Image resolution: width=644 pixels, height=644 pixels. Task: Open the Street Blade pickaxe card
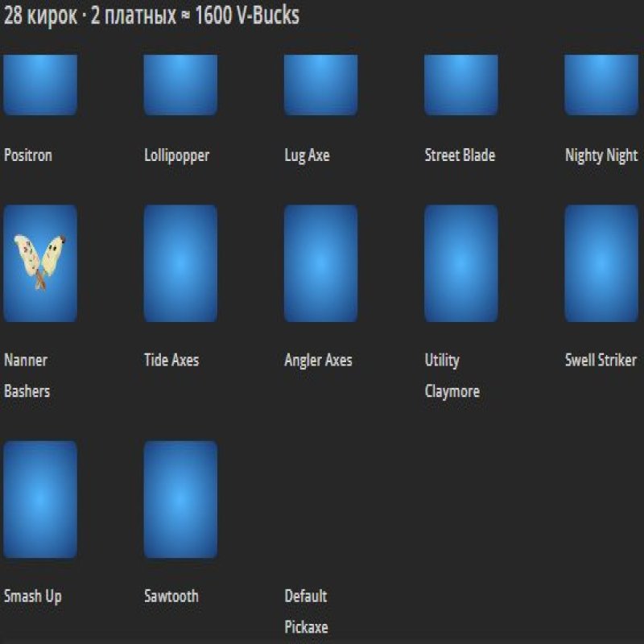click(x=460, y=85)
